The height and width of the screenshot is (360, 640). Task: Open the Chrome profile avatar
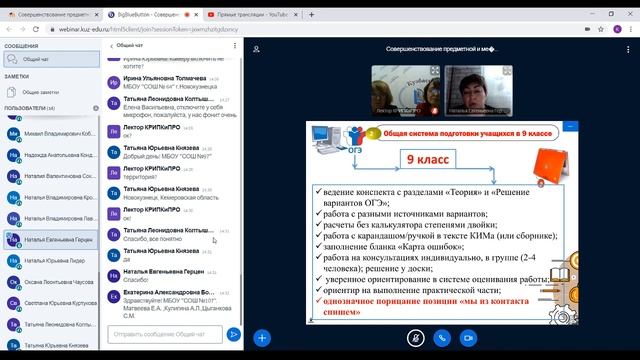[618, 29]
